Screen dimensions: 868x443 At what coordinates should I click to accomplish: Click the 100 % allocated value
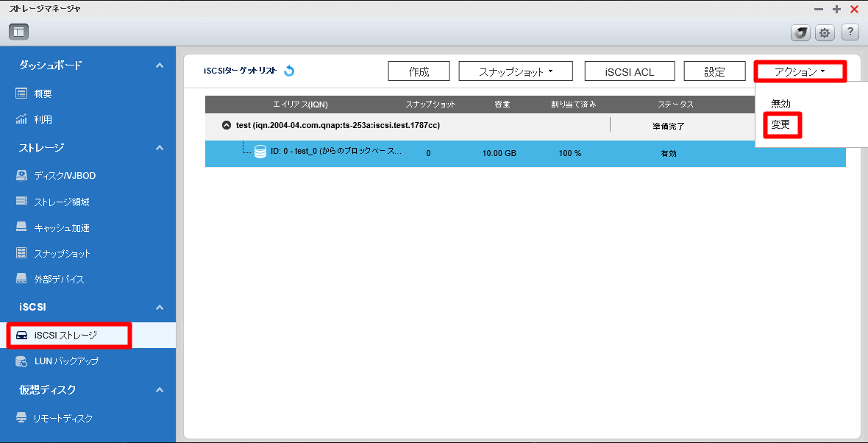(x=569, y=153)
